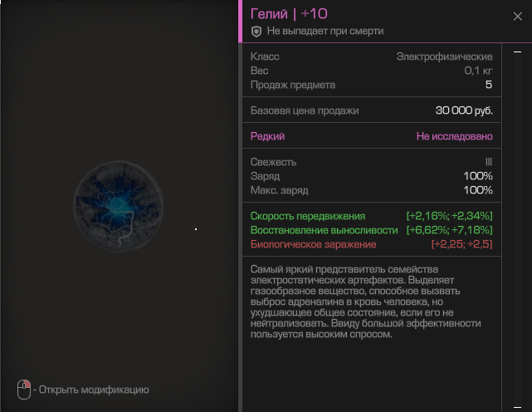
Task: Click the Базовая цена продажи 30 000 руб. value
Action: [464, 110]
